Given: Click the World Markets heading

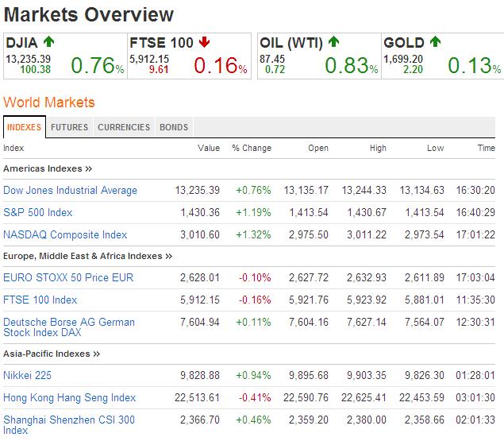Looking at the screenshot, I should coord(49,103).
